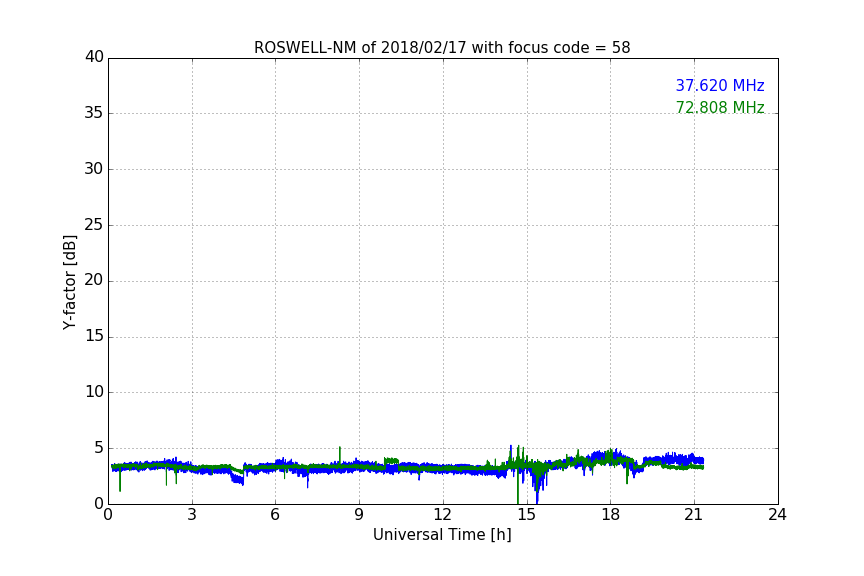Viewport: 864px width, 576px height.
Task: Select the blue '37.620 MHz' legend label
Action: coord(720,86)
